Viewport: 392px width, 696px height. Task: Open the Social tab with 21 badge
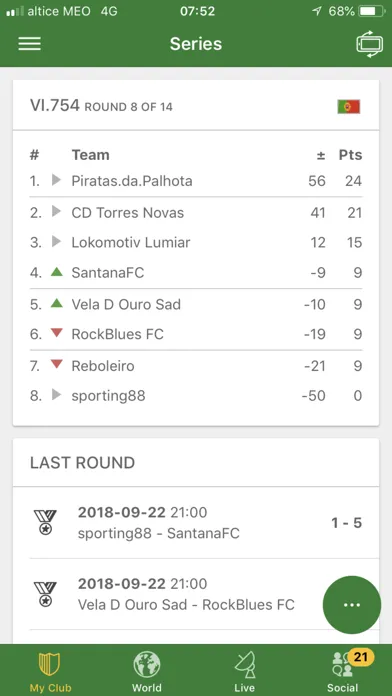344,670
